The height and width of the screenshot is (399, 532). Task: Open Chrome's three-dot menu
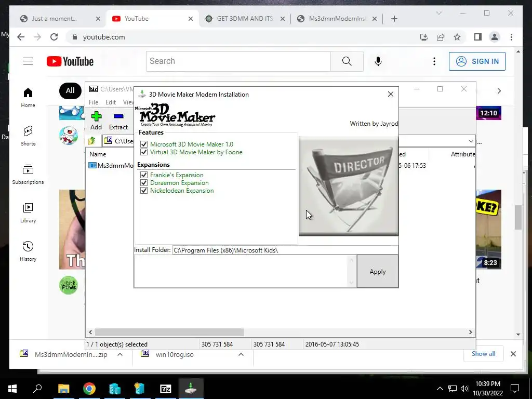pos(511,37)
